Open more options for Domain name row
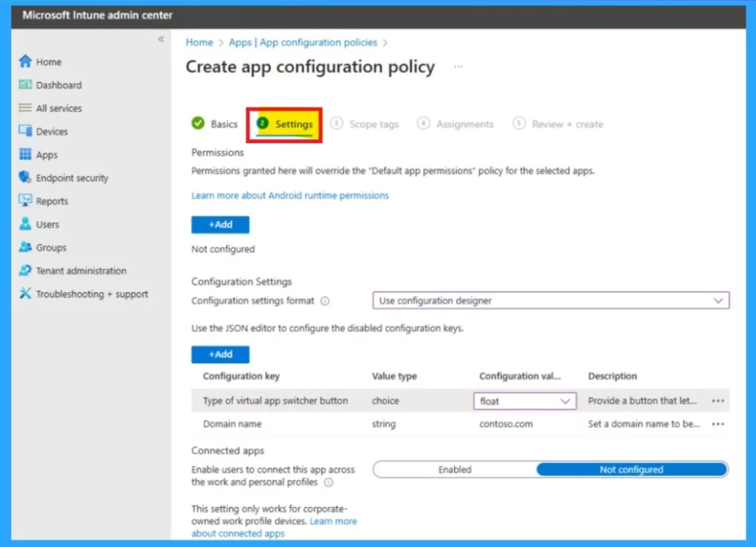 718,424
